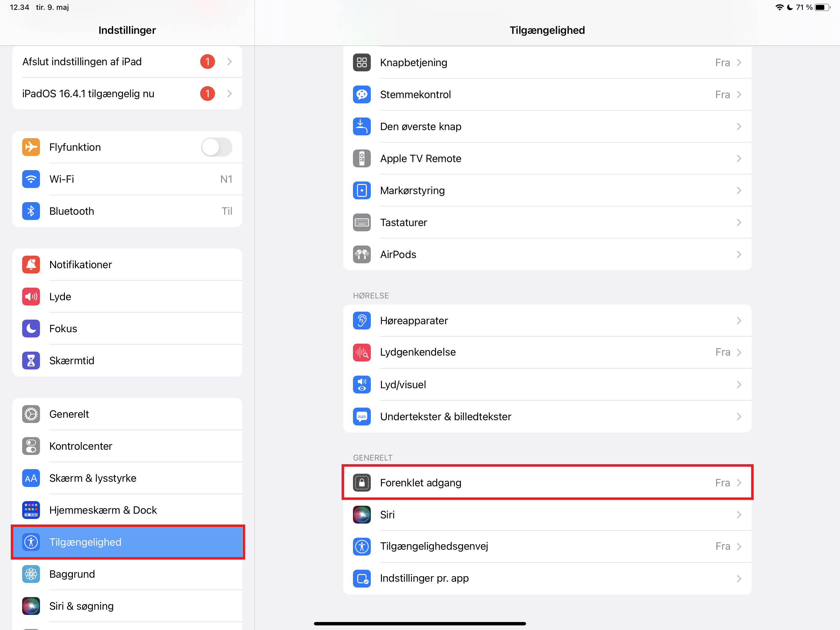Tap the clock showing 12.34
The width and height of the screenshot is (840, 630).
click(19, 7)
